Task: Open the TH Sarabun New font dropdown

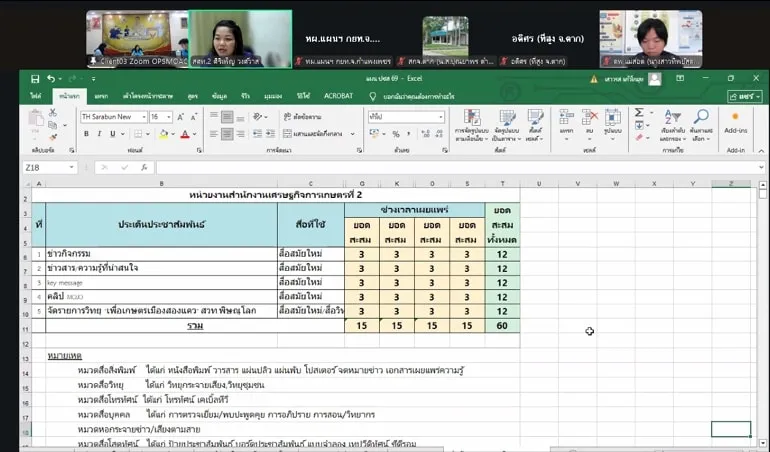Action: pyautogui.click(x=142, y=117)
